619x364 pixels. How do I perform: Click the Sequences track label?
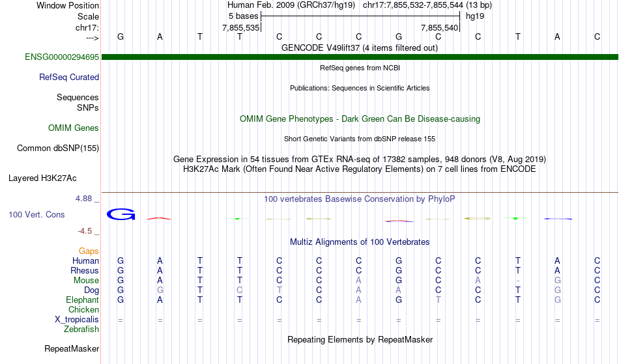[78, 98]
